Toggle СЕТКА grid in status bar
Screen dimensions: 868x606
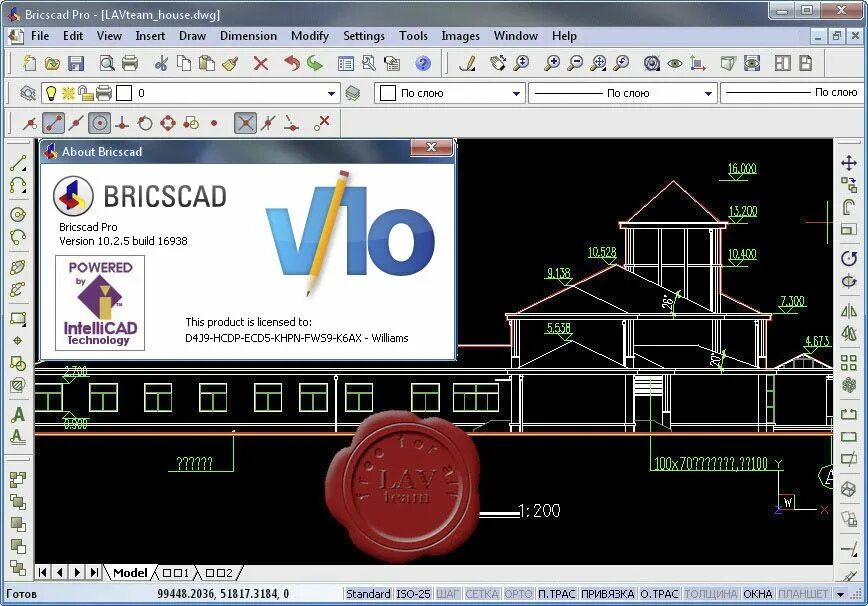pyautogui.click(x=482, y=594)
